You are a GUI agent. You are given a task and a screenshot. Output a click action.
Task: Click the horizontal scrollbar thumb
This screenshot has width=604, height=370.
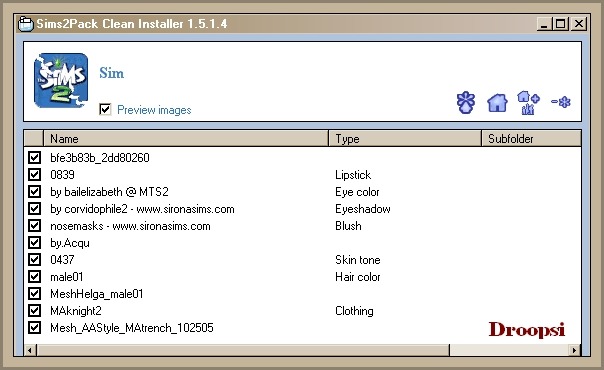243,350
